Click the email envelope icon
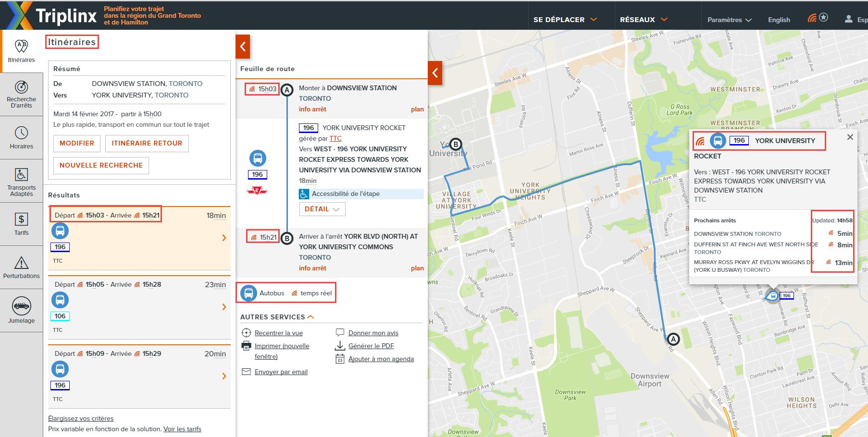The width and height of the screenshot is (868, 437). click(246, 372)
